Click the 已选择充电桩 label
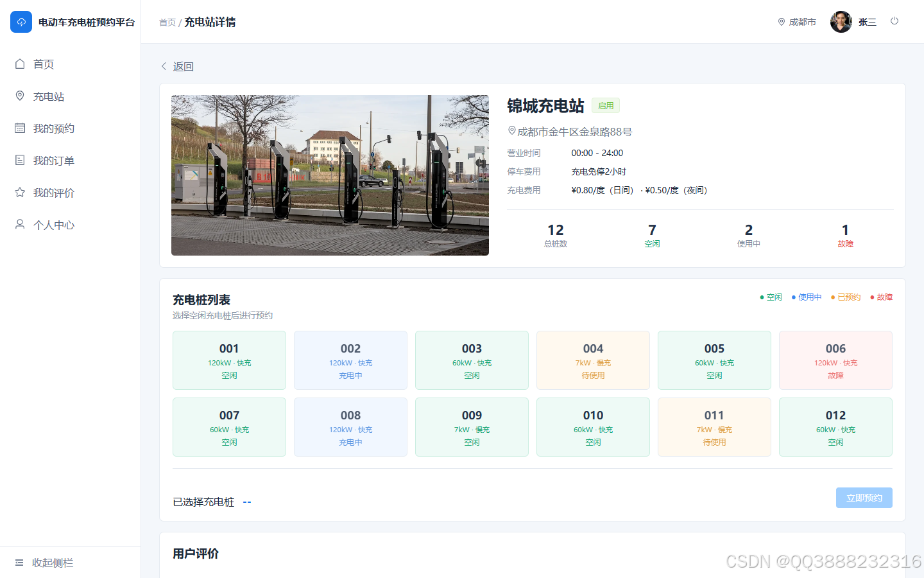The height and width of the screenshot is (578, 924). (203, 502)
